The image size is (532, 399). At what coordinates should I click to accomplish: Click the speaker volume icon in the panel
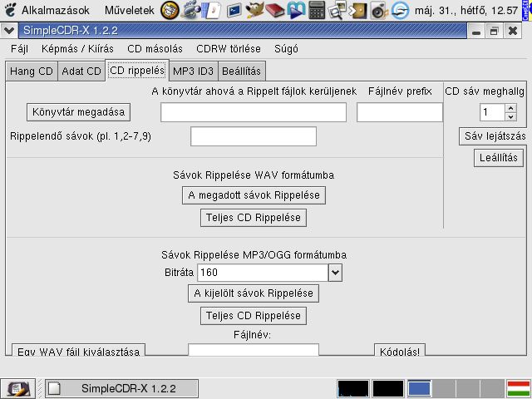tap(379, 10)
